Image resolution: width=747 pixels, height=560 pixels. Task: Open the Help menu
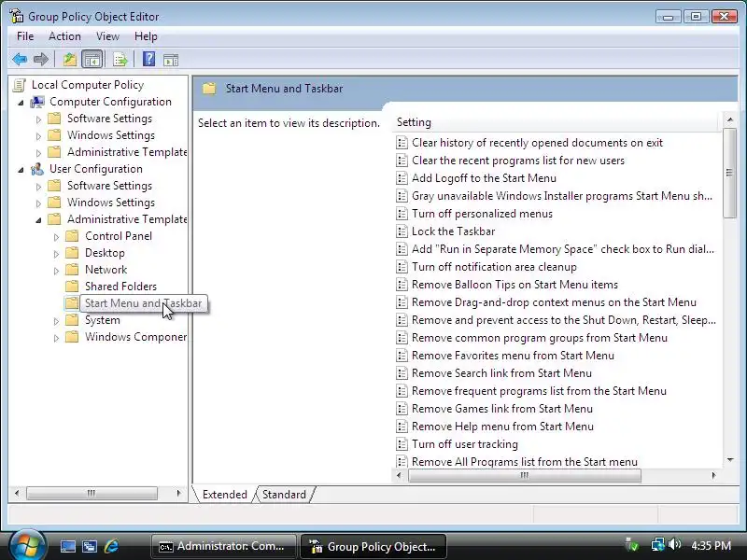coord(146,36)
